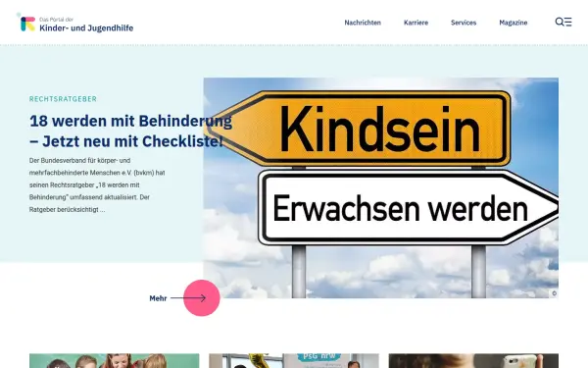Click the copyright symbol on hero image
Viewport: 588px width, 368px height.
click(554, 293)
